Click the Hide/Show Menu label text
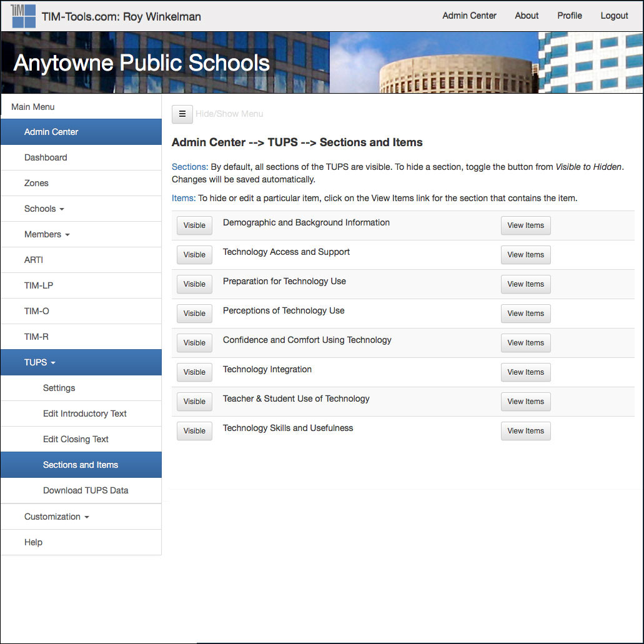The image size is (644, 644). [x=229, y=114]
